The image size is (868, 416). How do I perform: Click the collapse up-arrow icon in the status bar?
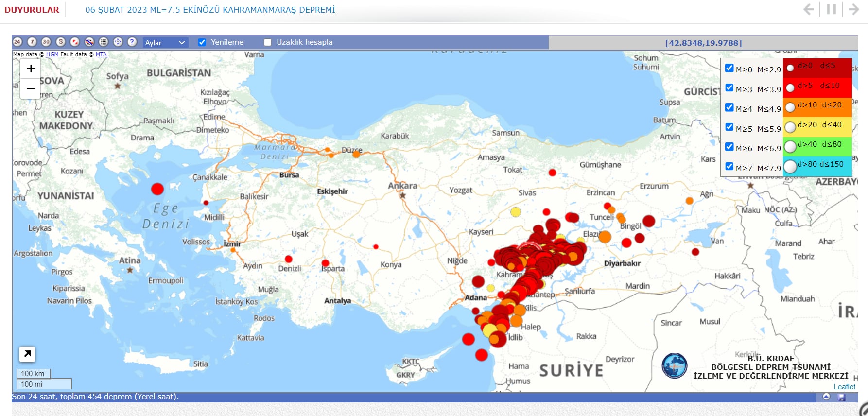(x=826, y=397)
